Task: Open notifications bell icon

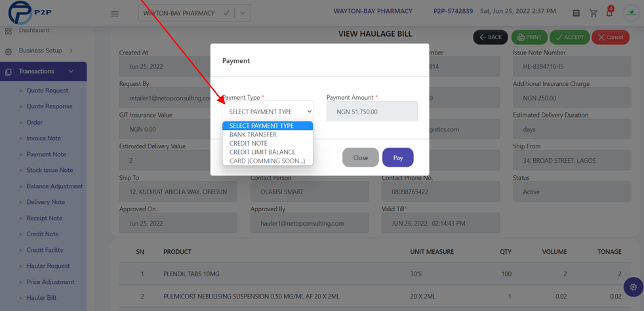Action: coord(609,13)
